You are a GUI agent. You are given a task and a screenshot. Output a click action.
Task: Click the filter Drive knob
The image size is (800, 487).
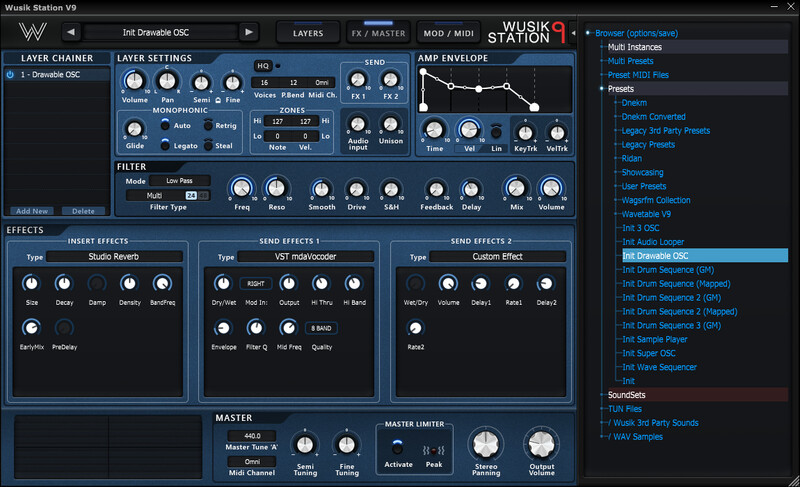point(357,190)
